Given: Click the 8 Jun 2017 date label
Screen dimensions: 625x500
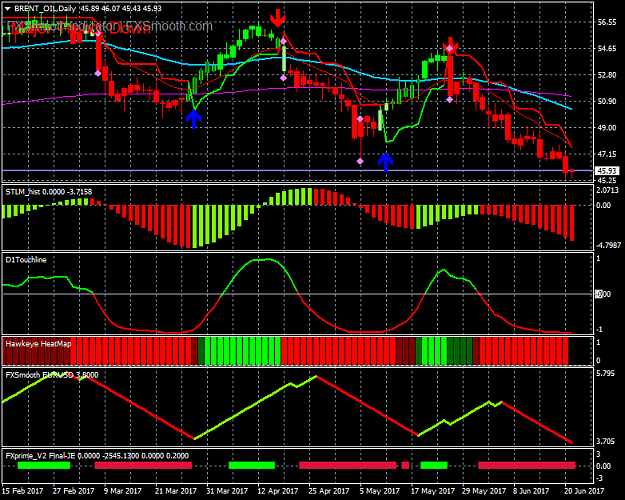Looking at the screenshot, I should coord(531,491).
